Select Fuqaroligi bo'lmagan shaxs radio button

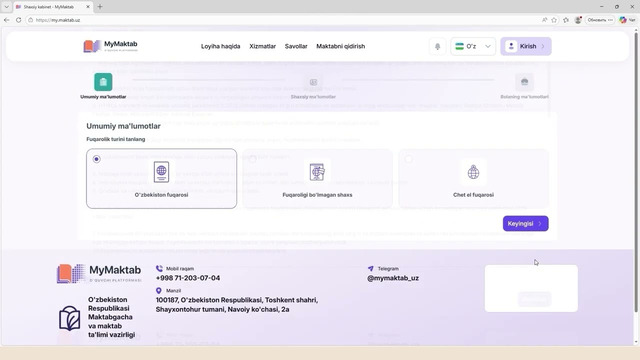(253, 159)
